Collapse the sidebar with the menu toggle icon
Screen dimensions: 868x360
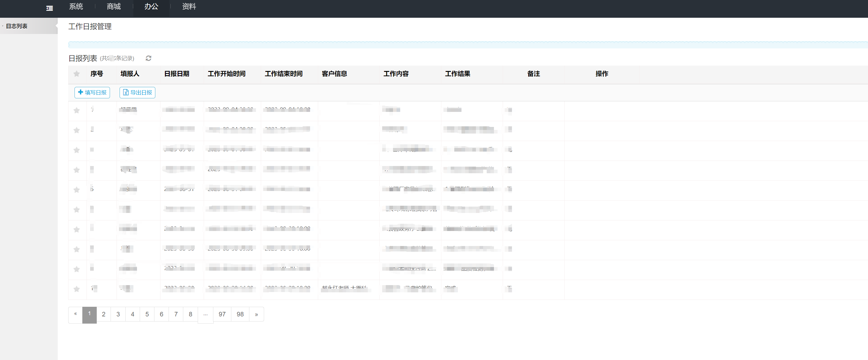pos(50,8)
